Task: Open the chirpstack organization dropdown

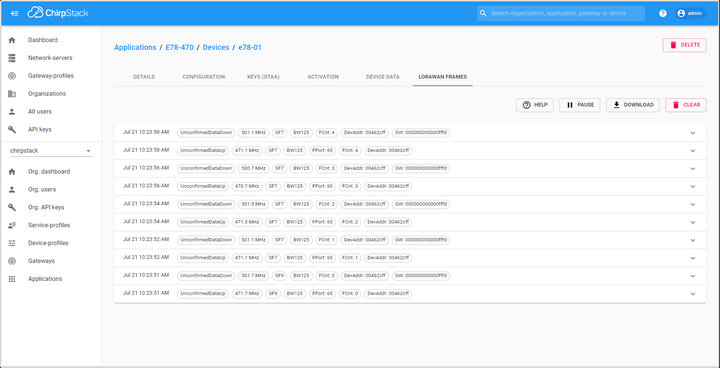Action: pyautogui.click(x=51, y=151)
